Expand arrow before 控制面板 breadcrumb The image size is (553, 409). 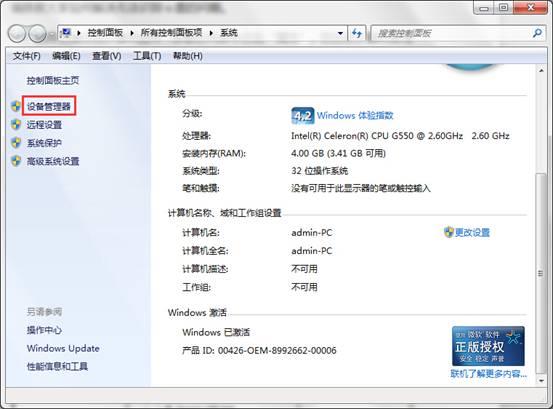coord(79,33)
